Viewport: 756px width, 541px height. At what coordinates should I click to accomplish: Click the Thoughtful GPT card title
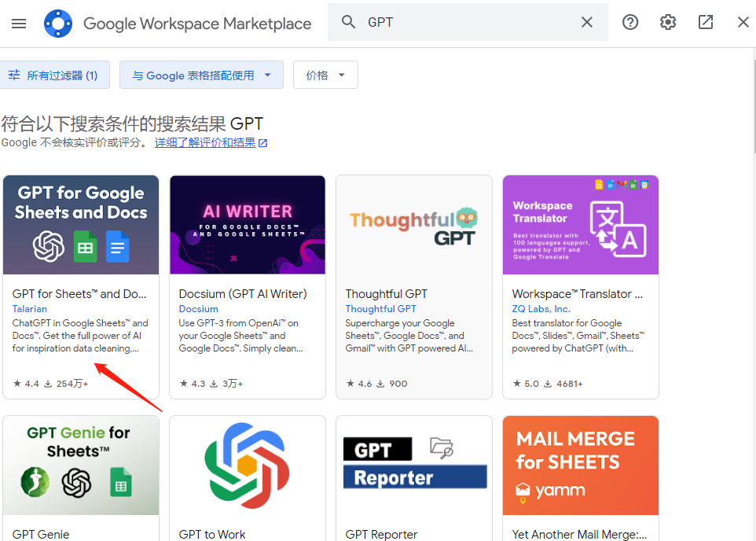pyautogui.click(x=386, y=294)
